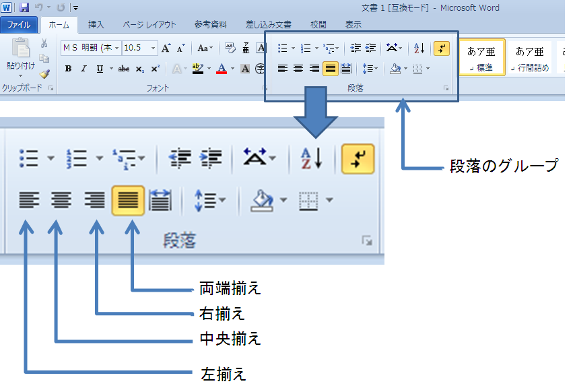The height and width of the screenshot is (392, 575).
Task: Open the font name dropdown MS 明朝
Action: pos(91,48)
